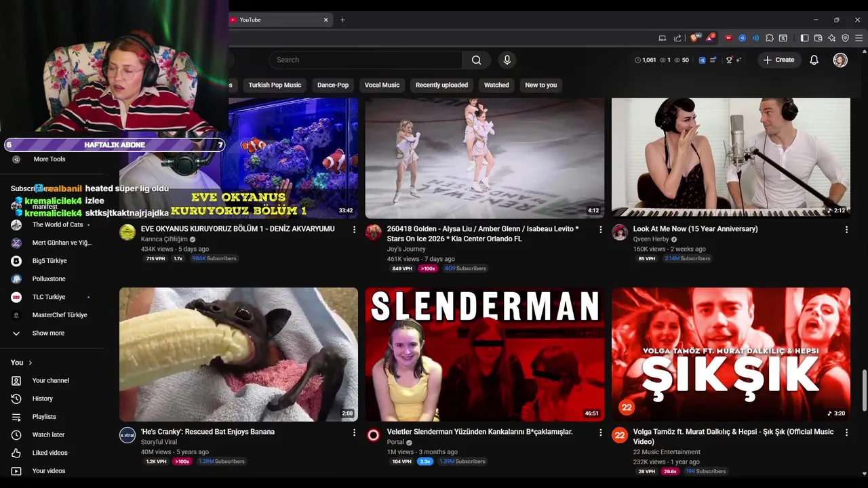Screen dimensions: 868x488
Task: Open the figure skating video thumbnail
Action: coord(485,158)
